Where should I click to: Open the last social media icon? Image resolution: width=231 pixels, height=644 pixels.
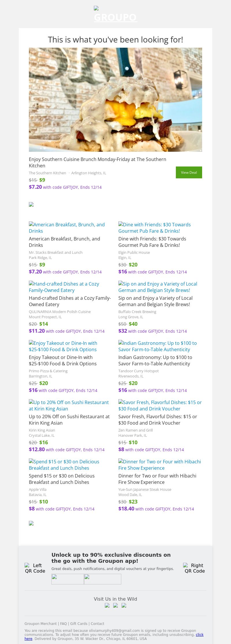click(x=124, y=605)
